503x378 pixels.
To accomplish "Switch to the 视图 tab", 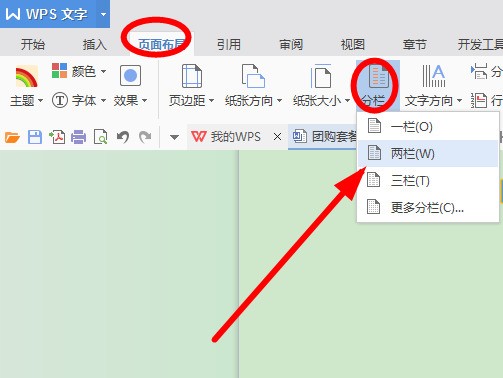I will pos(353,44).
